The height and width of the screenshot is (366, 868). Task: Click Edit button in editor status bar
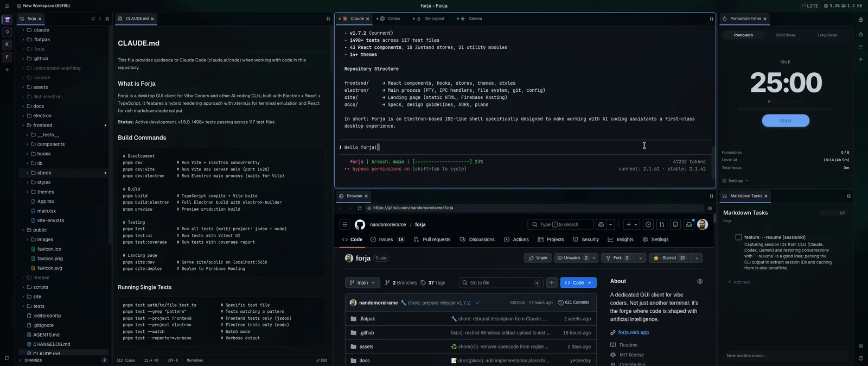pyautogui.click(x=322, y=360)
